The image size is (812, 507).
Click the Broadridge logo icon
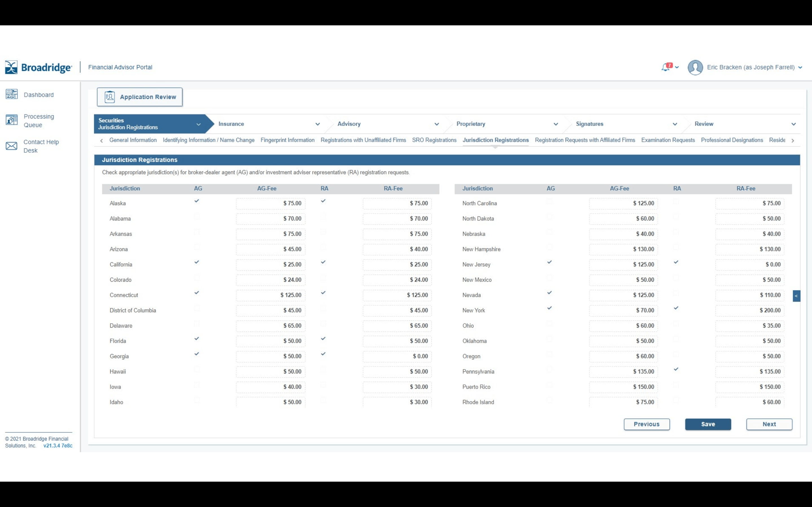[x=11, y=67]
